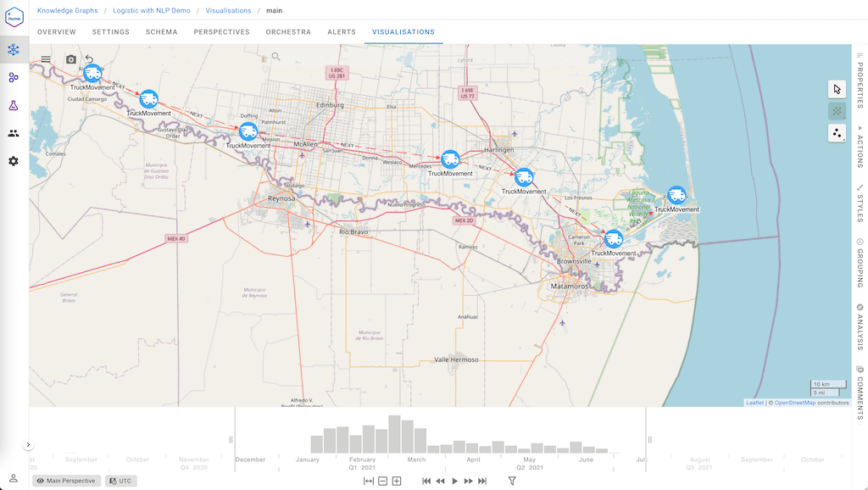The height and width of the screenshot is (490, 868).
Task: Open the Orchestra tab
Action: point(287,31)
